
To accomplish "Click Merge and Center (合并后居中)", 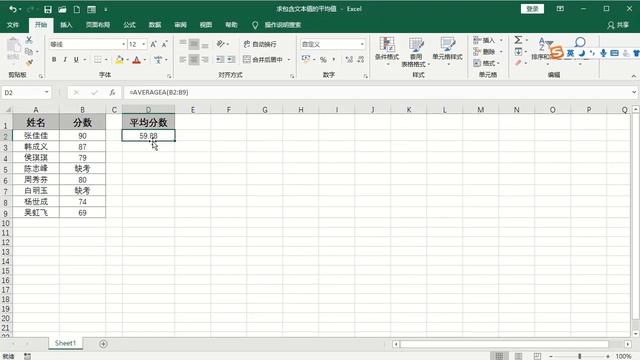I will coord(263,60).
